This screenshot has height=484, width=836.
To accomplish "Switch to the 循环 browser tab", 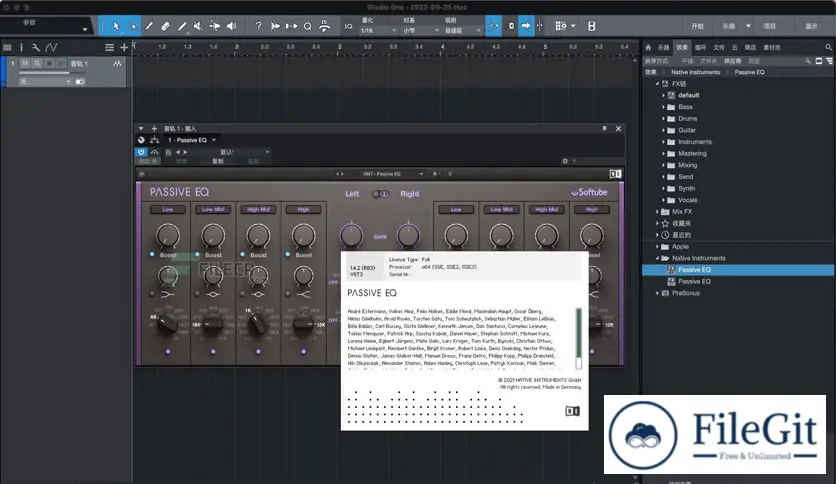I will tap(701, 47).
